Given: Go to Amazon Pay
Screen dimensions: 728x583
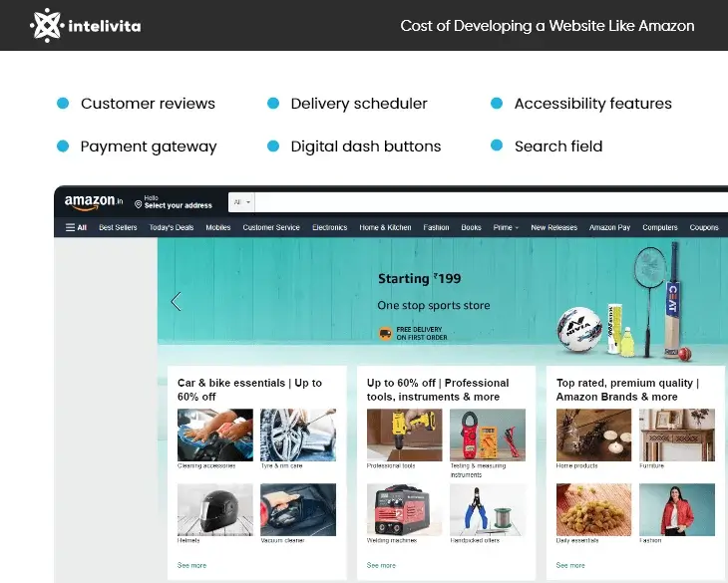Looking at the screenshot, I should point(609,227).
